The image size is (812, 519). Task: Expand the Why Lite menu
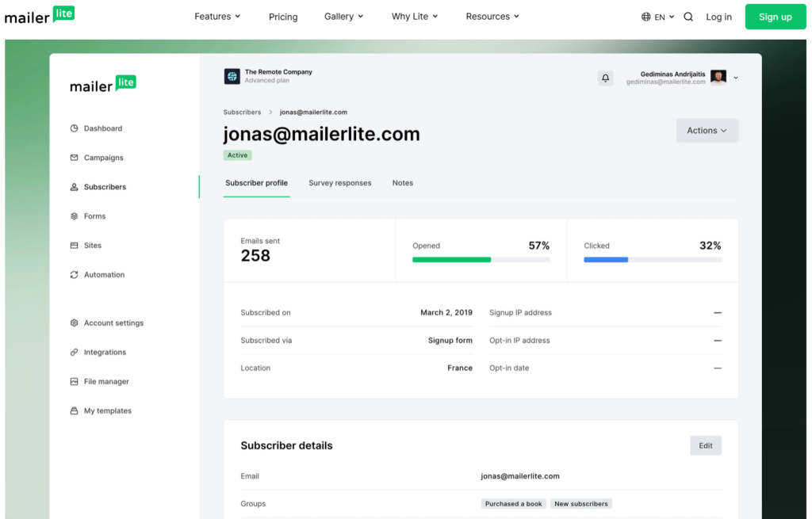click(415, 17)
